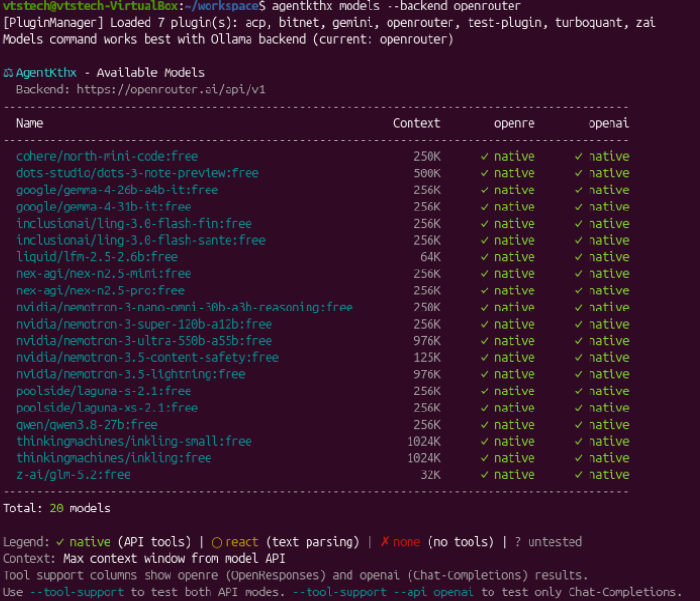
Task: Select google/gemma-4-26b-a4b-it:free model name
Action: point(117,190)
